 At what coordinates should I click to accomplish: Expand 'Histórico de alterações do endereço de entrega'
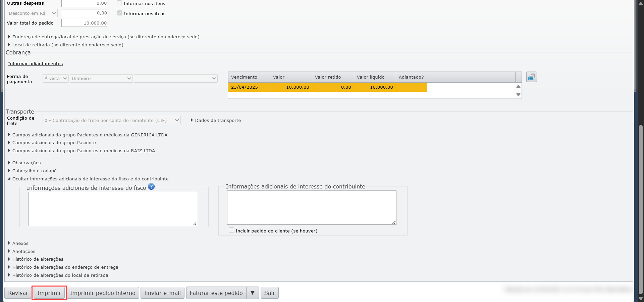tap(63, 267)
